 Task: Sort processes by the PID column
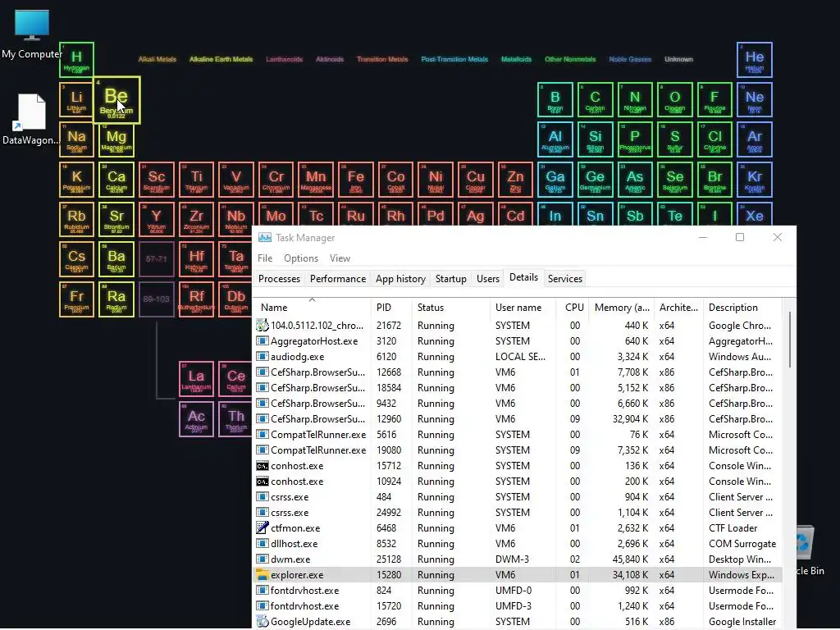[x=391, y=308]
